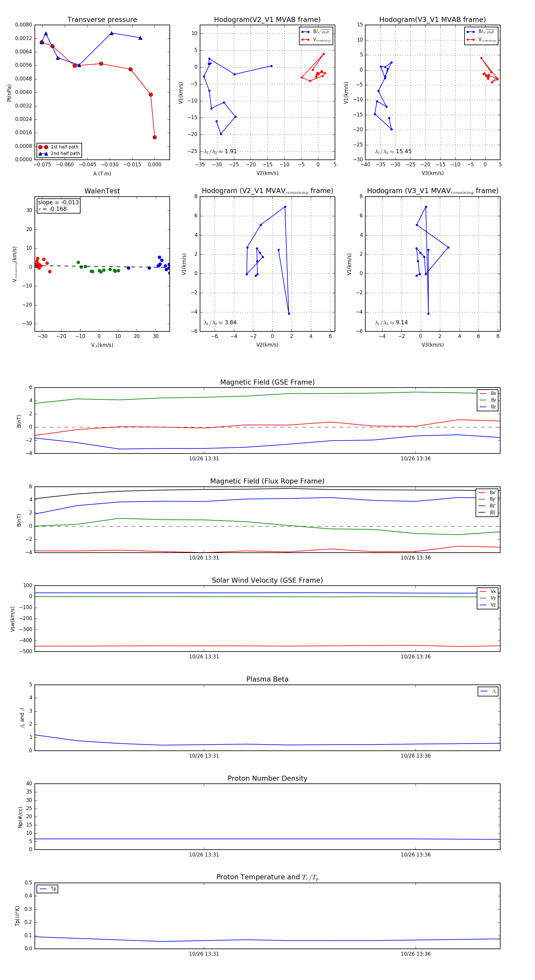Click the Bx' legend entry in flux rope plot
The width and height of the screenshot is (535, 980).
coord(487,493)
